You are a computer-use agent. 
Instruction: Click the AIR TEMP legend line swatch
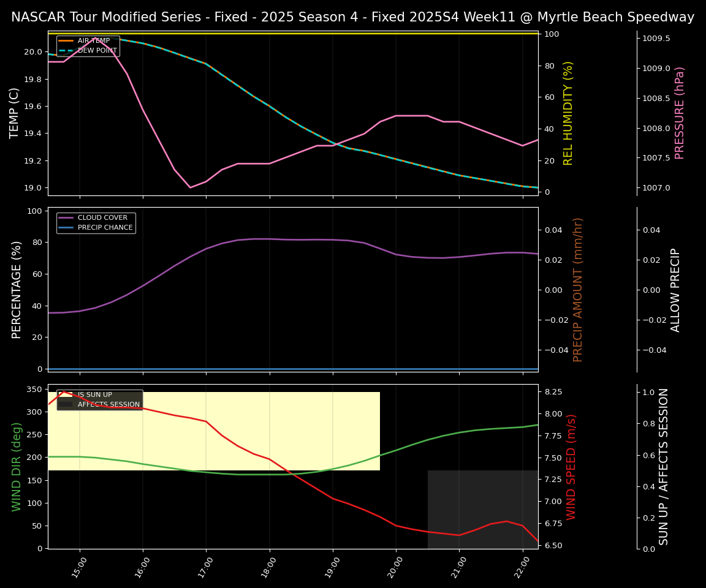pos(66,41)
